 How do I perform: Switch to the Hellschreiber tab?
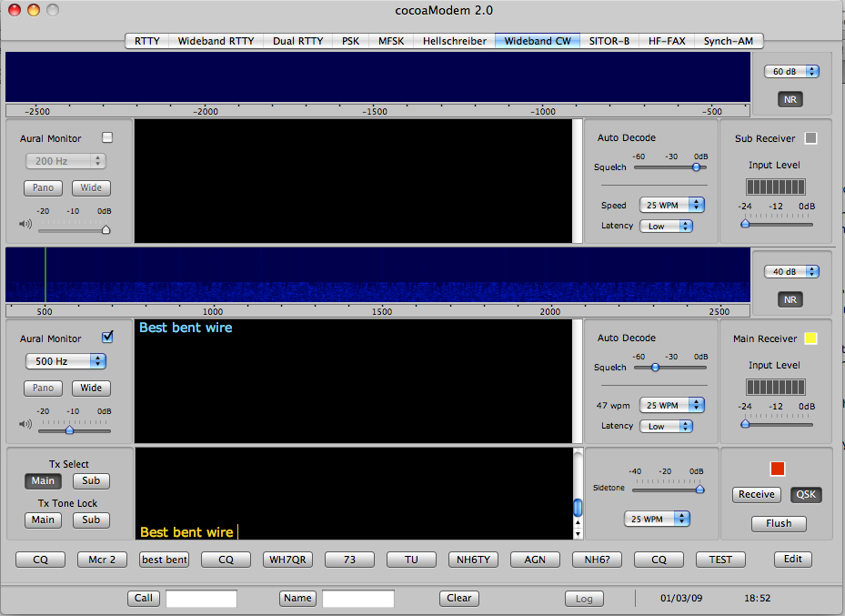tap(454, 41)
